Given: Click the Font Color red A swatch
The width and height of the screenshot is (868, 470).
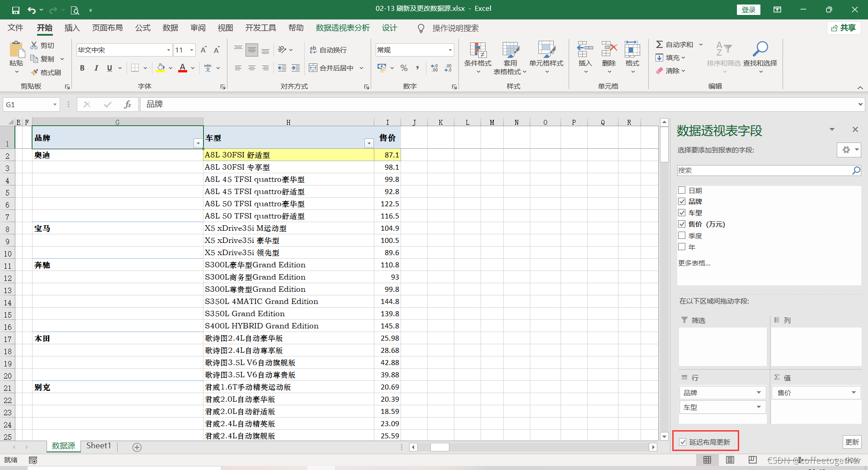Looking at the screenshot, I should (183, 68).
